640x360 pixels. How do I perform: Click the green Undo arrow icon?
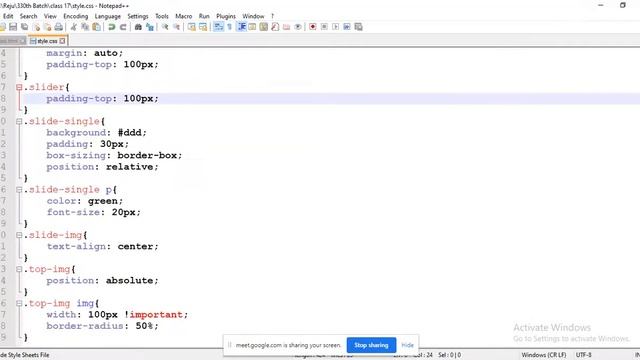click(111, 27)
